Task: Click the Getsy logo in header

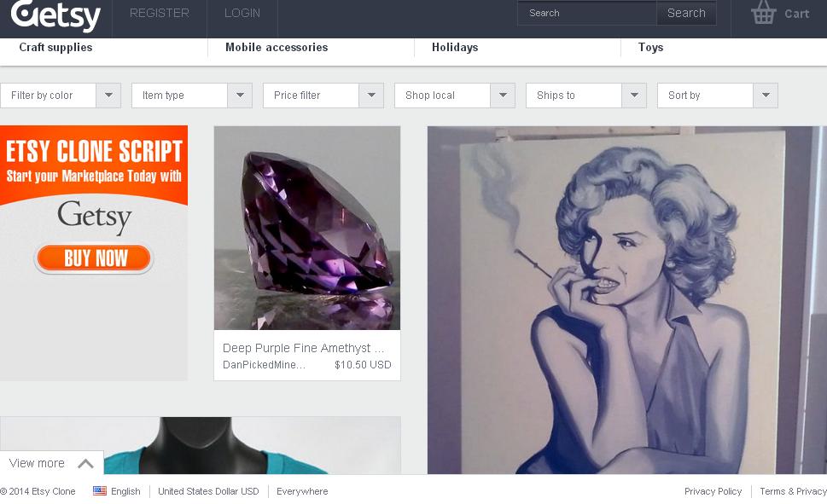Action: click(55, 14)
